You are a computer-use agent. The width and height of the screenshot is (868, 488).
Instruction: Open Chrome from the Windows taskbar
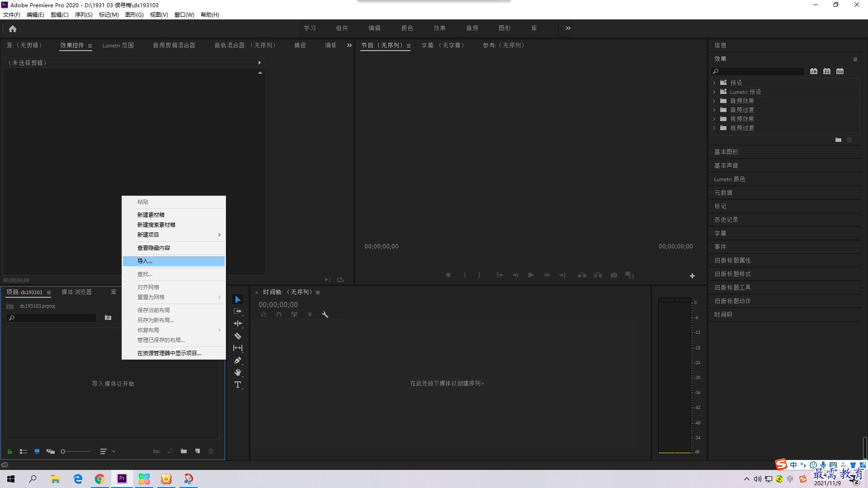pyautogui.click(x=99, y=479)
